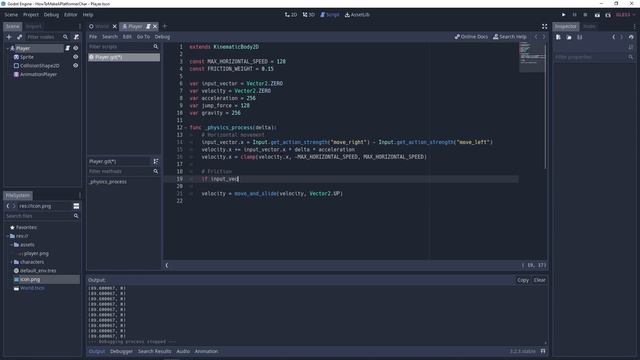
Task: Open the Project menu
Action: pyautogui.click(x=31, y=15)
